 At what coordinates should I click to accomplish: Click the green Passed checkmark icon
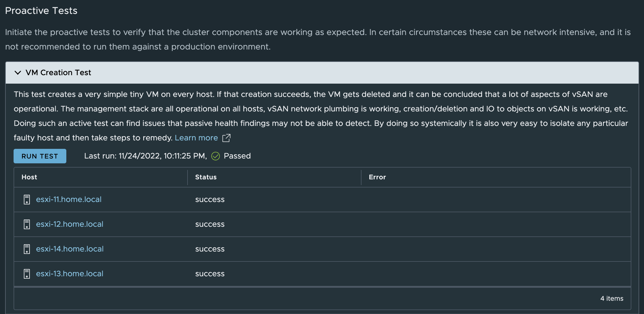click(215, 156)
